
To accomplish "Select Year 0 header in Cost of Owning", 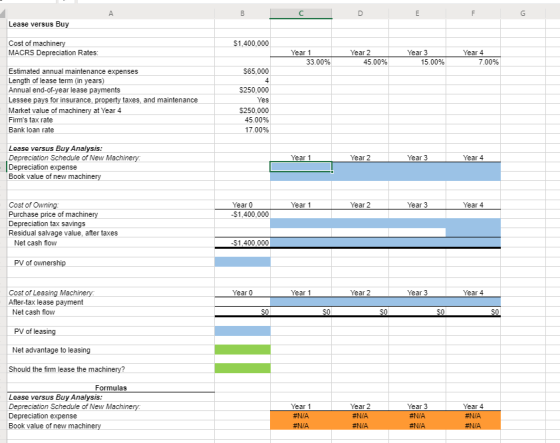I will pyautogui.click(x=242, y=205).
